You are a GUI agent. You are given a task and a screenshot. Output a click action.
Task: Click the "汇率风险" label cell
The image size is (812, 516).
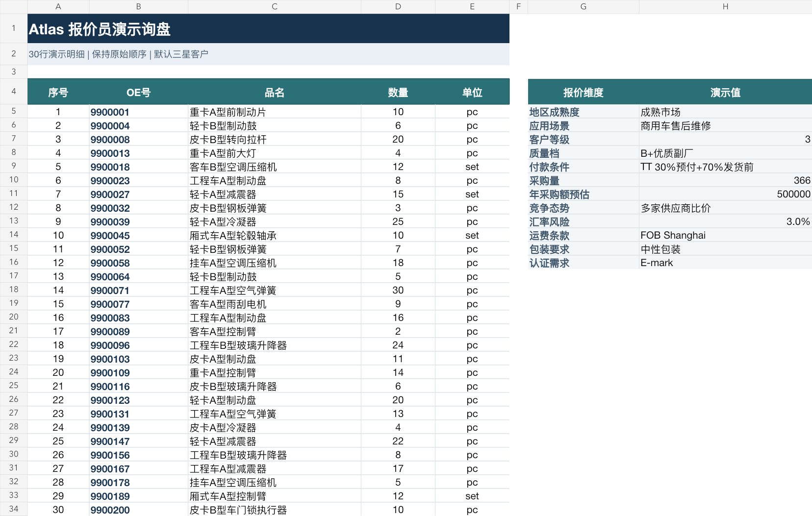(584, 221)
